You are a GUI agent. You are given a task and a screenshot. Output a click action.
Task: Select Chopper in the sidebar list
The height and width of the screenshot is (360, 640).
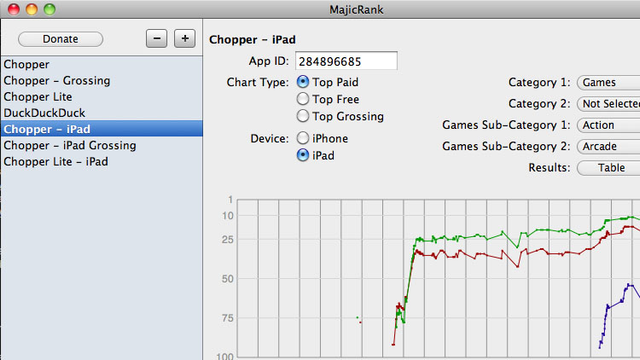[x=101, y=64]
